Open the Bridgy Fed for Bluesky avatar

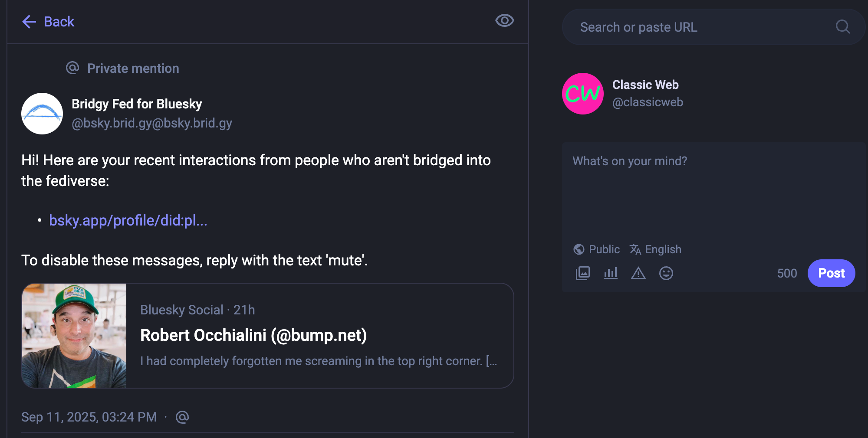point(42,114)
